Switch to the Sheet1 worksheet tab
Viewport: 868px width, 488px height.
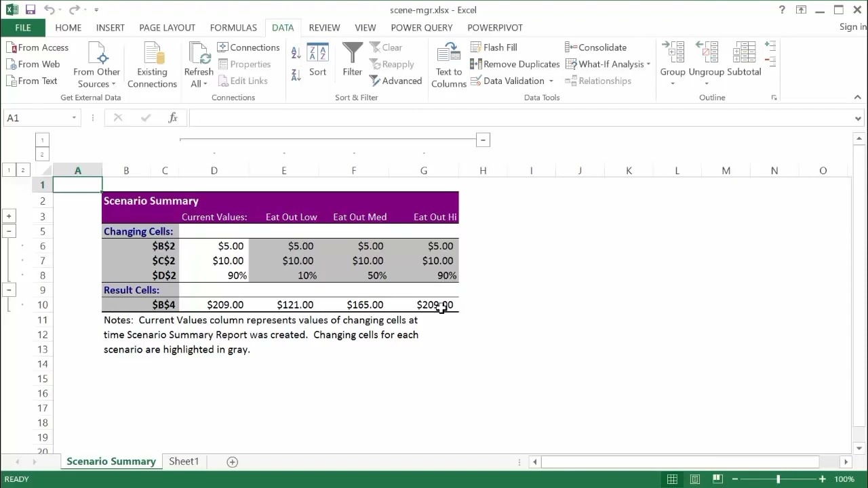pos(184,462)
